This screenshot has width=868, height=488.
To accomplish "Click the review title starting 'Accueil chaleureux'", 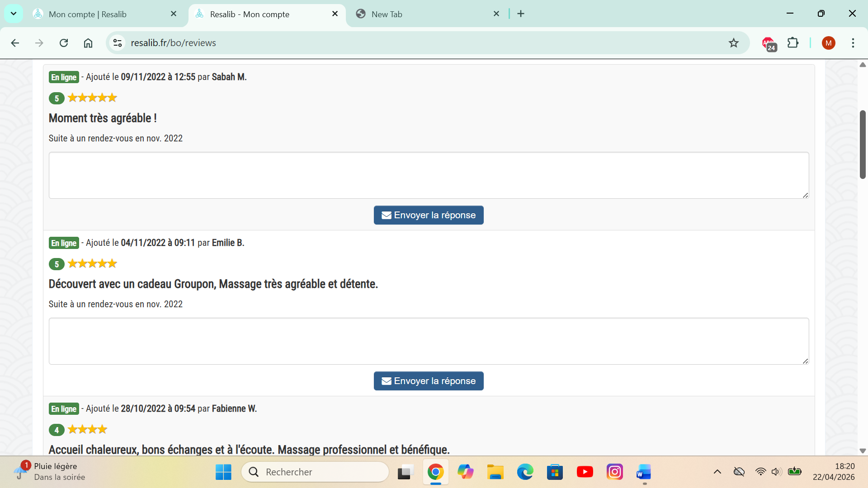I will pos(249,450).
